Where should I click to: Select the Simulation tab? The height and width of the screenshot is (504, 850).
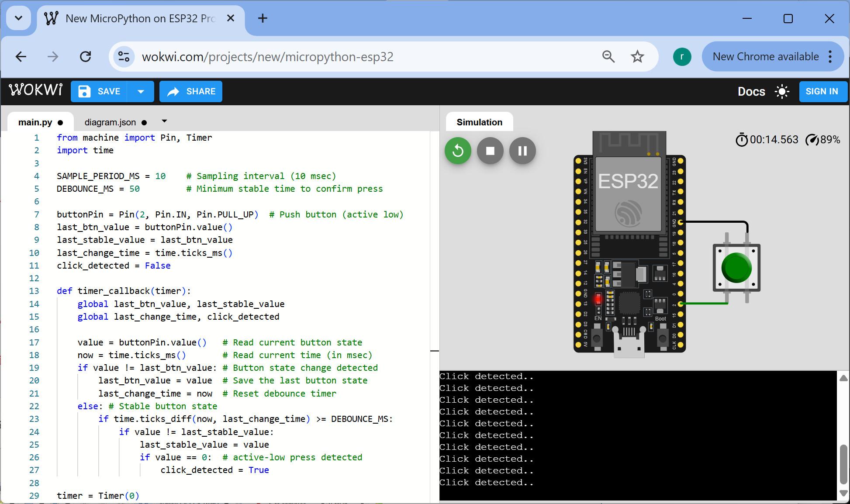click(x=479, y=122)
